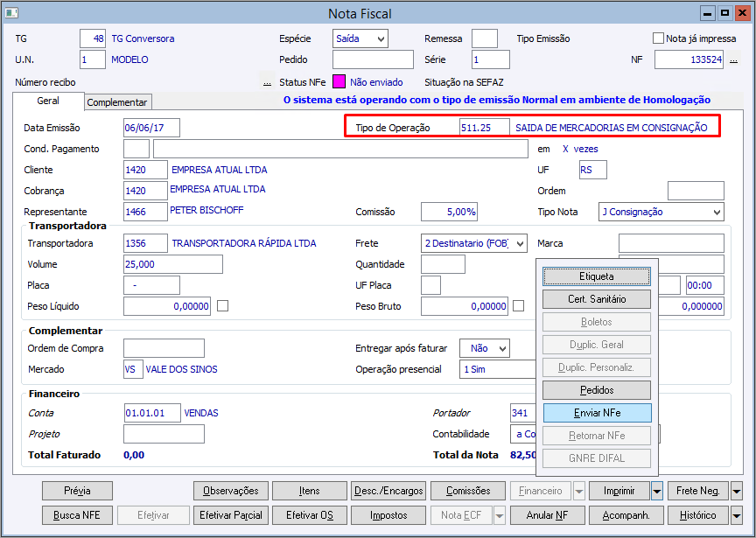Click 'Retornar NFe' in the popup menu
Image resolution: width=756 pixels, height=538 pixels.
click(x=597, y=436)
